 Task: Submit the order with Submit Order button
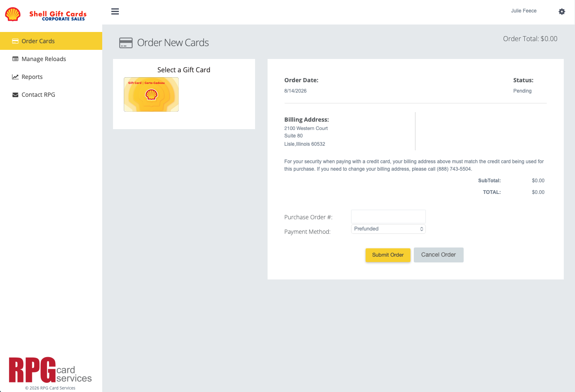[388, 255]
